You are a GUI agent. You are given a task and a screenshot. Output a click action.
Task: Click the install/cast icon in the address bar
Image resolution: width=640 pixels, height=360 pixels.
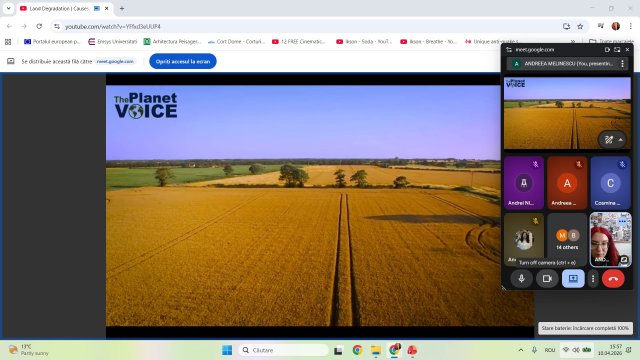pos(566,26)
